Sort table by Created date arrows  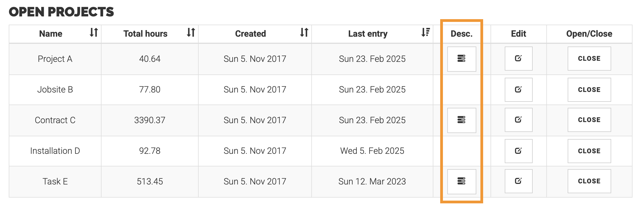click(x=304, y=33)
